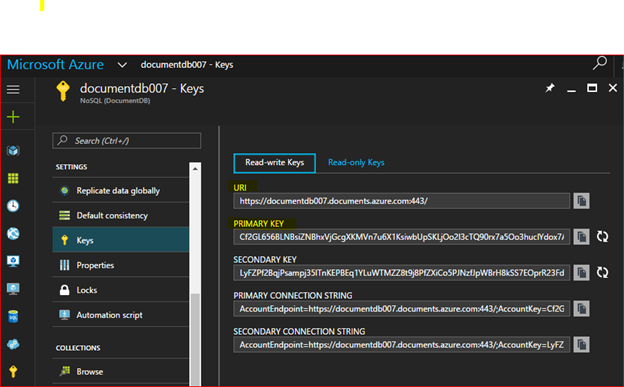Open the blue screen with cube sidebar icon
Image resolution: width=624 pixels, height=387 pixels.
coord(13,289)
